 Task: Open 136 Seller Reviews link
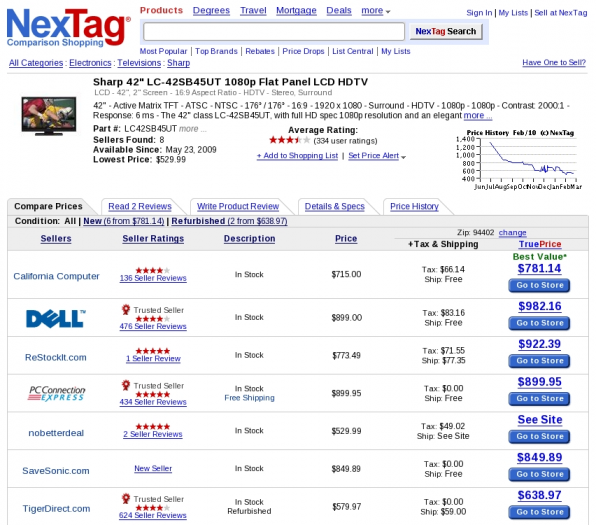pyautogui.click(x=153, y=278)
